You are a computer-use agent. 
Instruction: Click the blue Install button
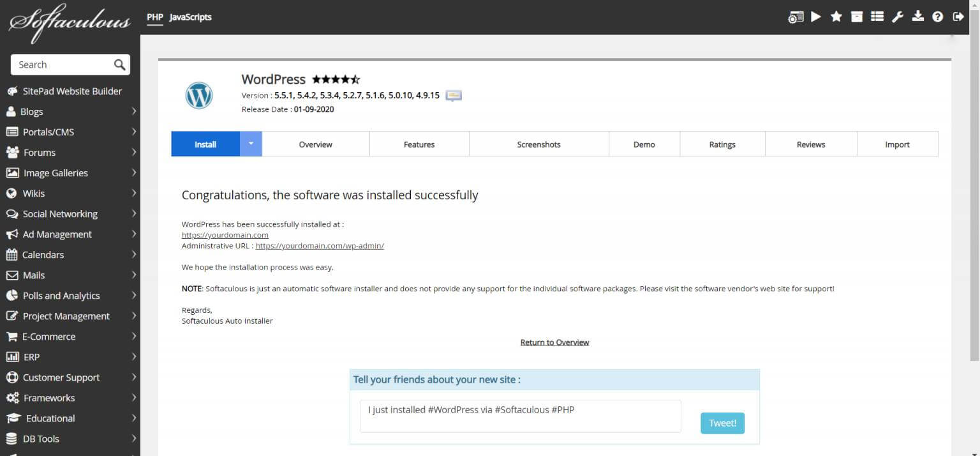(x=205, y=144)
